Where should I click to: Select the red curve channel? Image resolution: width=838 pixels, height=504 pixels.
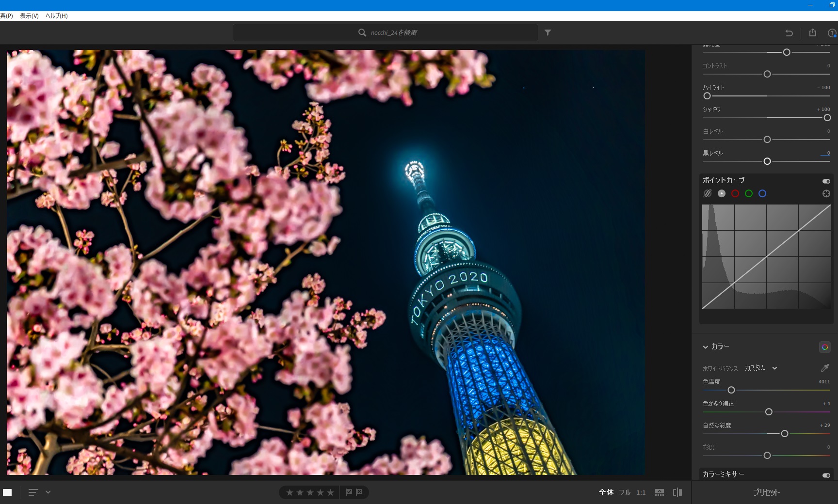pos(735,193)
